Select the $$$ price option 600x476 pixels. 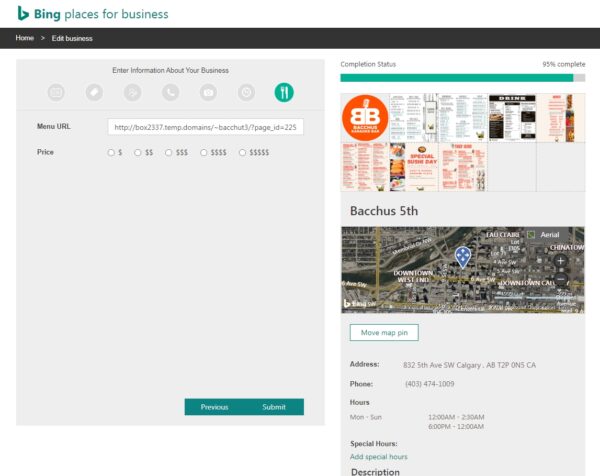click(x=168, y=152)
